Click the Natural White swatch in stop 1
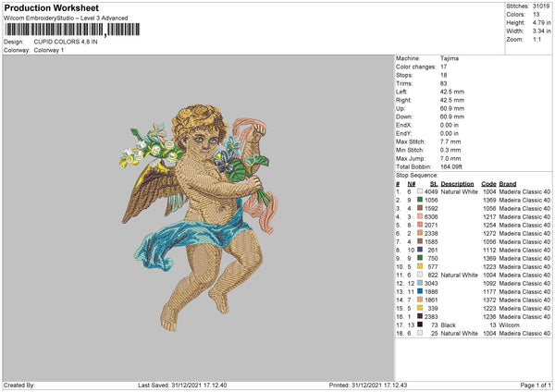The width and height of the screenshot is (555, 392). click(x=420, y=191)
